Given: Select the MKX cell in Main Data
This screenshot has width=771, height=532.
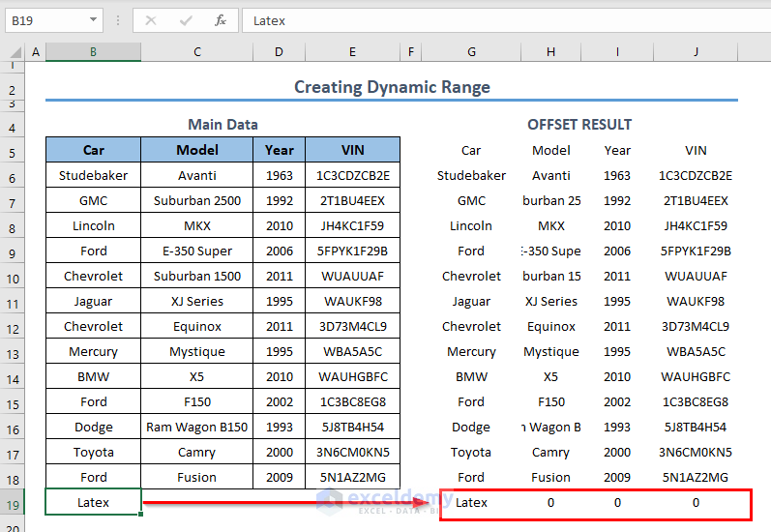Looking at the screenshot, I should (x=197, y=225).
